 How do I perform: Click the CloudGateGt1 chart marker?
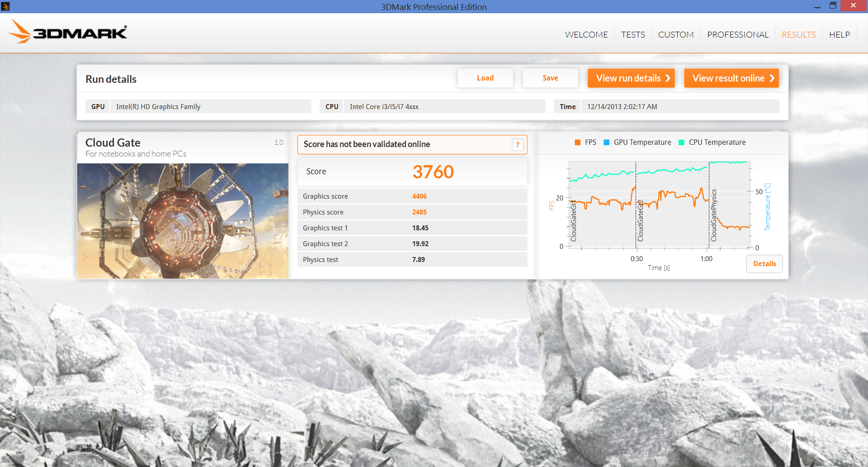[573, 221]
